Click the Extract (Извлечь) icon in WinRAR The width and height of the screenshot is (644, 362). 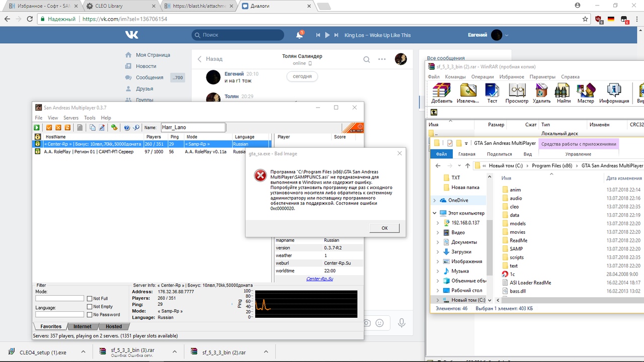point(467,94)
